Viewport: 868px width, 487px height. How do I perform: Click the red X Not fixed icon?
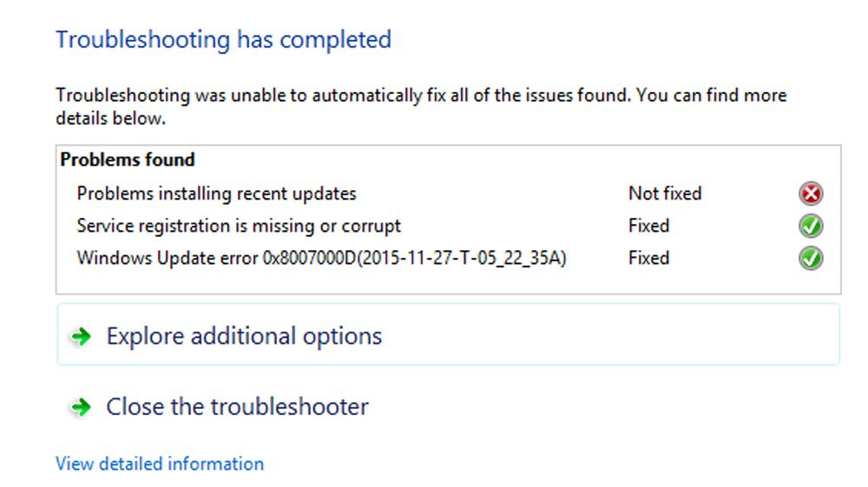[x=811, y=194]
